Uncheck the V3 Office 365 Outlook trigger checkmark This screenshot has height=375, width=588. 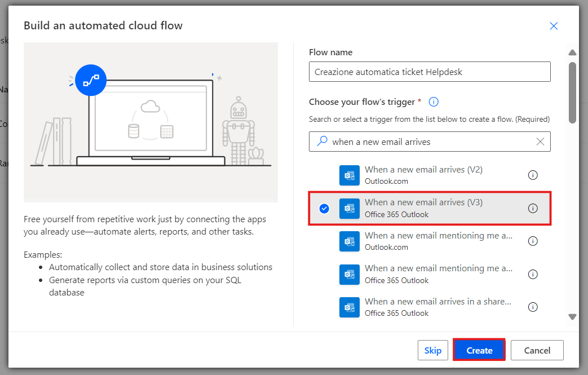point(324,209)
